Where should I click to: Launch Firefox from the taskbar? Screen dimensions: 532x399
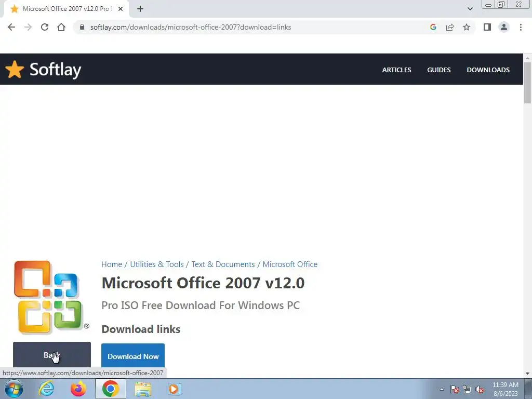(78, 389)
